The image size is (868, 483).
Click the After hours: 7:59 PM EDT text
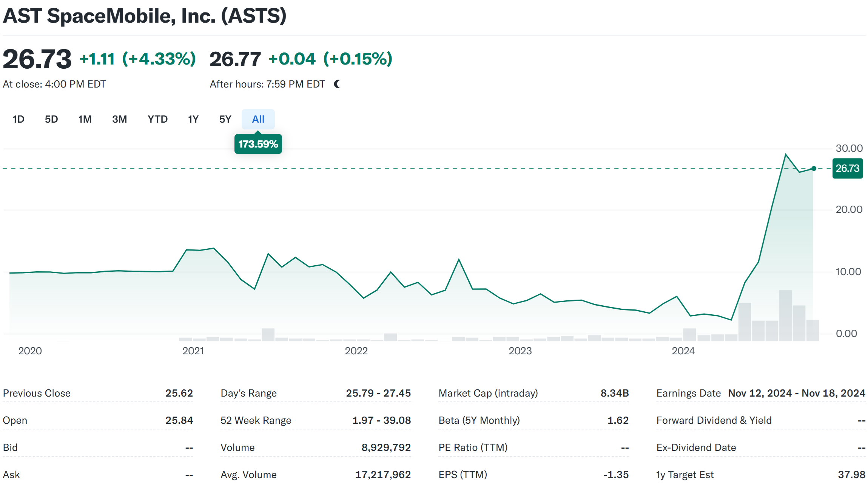(x=267, y=84)
